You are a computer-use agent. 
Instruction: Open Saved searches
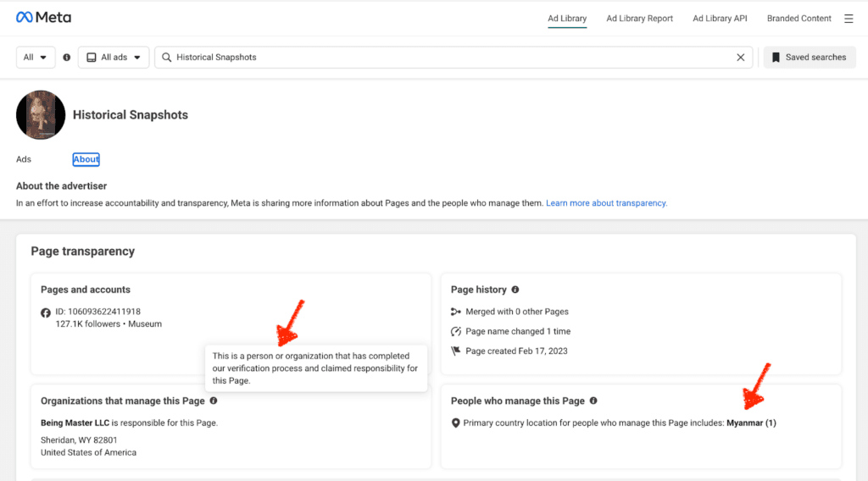[810, 58]
